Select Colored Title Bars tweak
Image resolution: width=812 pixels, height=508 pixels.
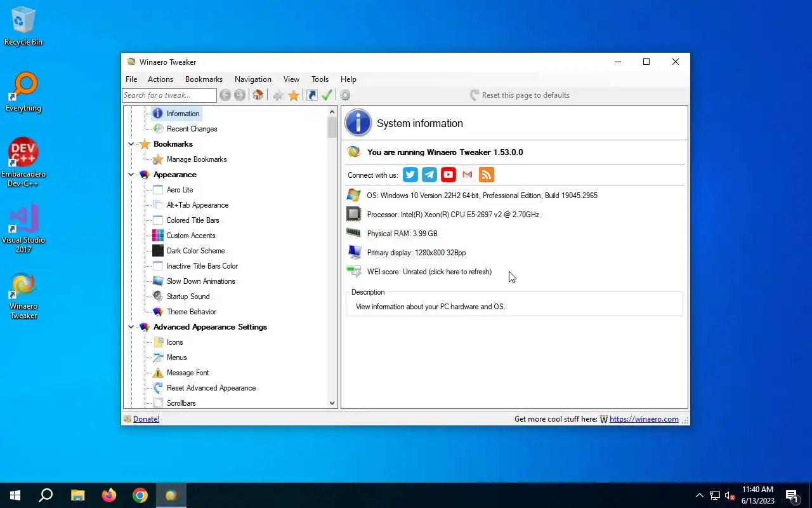click(x=193, y=220)
